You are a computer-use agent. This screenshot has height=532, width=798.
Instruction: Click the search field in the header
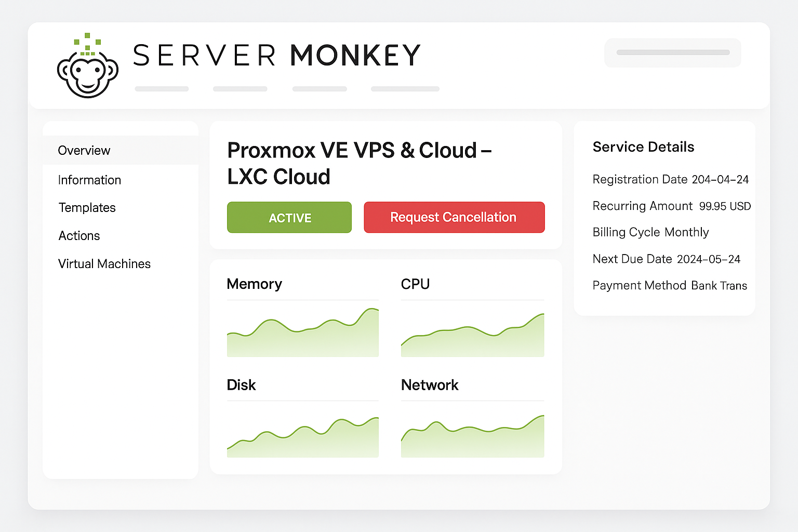click(673, 52)
